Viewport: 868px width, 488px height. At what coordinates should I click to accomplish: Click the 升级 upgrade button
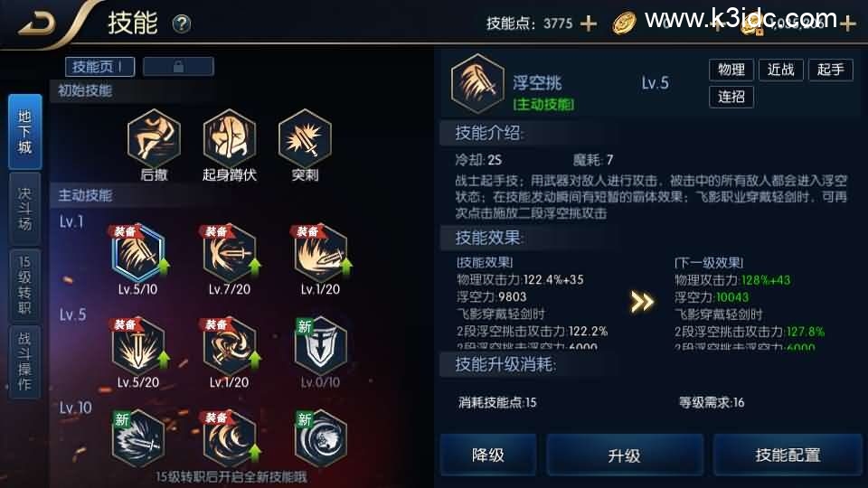624,455
